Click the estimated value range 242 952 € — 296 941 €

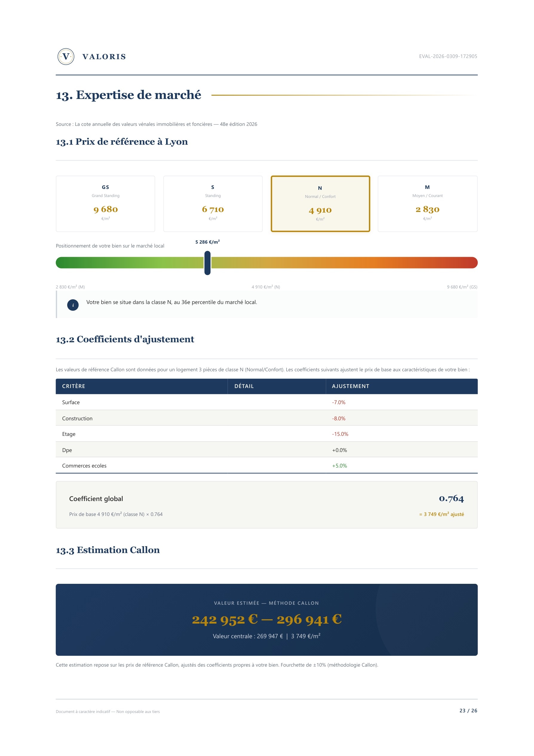tap(266, 619)
